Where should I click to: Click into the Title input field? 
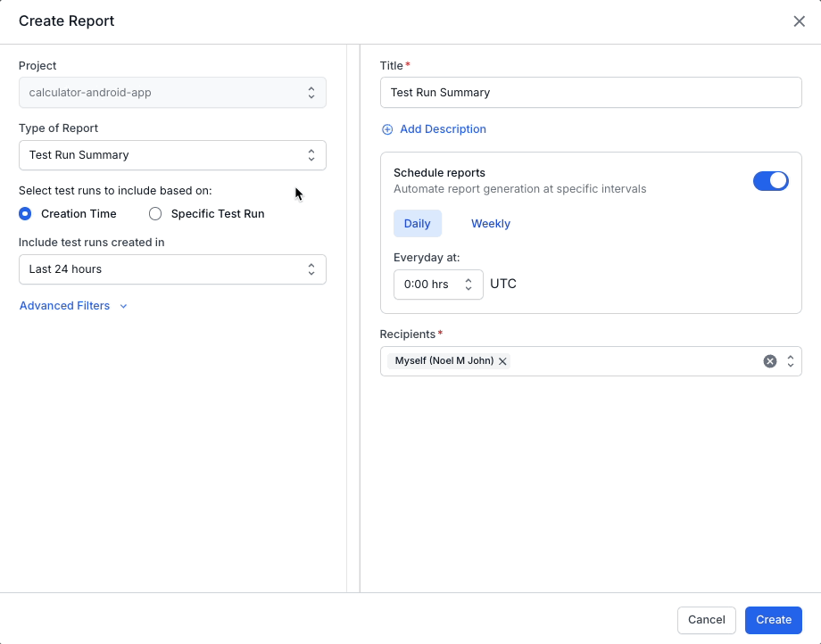click(590, 93)
